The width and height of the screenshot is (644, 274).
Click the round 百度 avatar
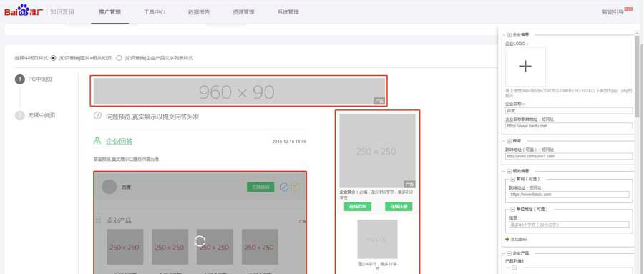(109, 187)
